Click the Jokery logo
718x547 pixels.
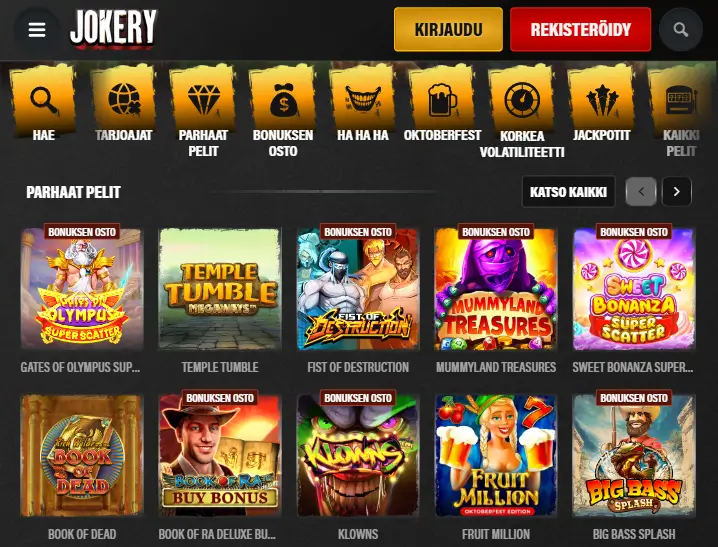point(113,28)
